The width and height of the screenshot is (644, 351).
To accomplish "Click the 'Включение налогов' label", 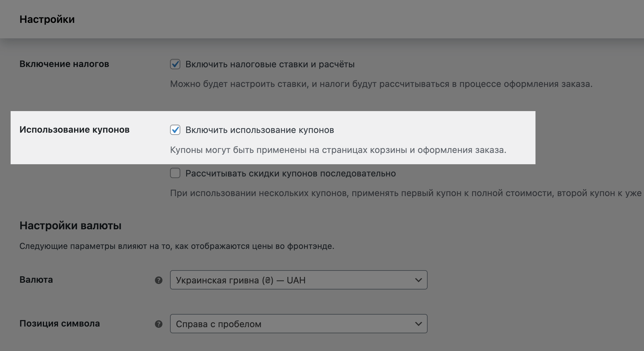I will [x=64, y=64].
